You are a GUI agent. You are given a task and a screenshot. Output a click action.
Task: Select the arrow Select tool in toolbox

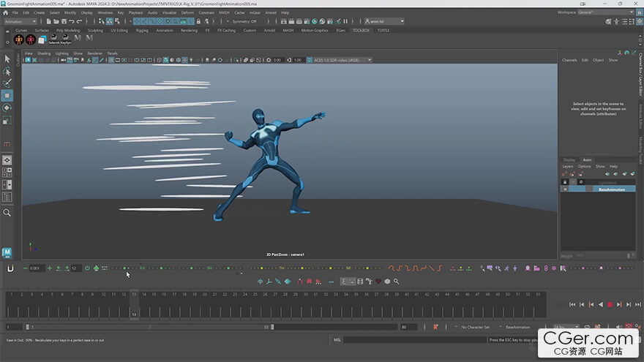(x=7, y=59)
